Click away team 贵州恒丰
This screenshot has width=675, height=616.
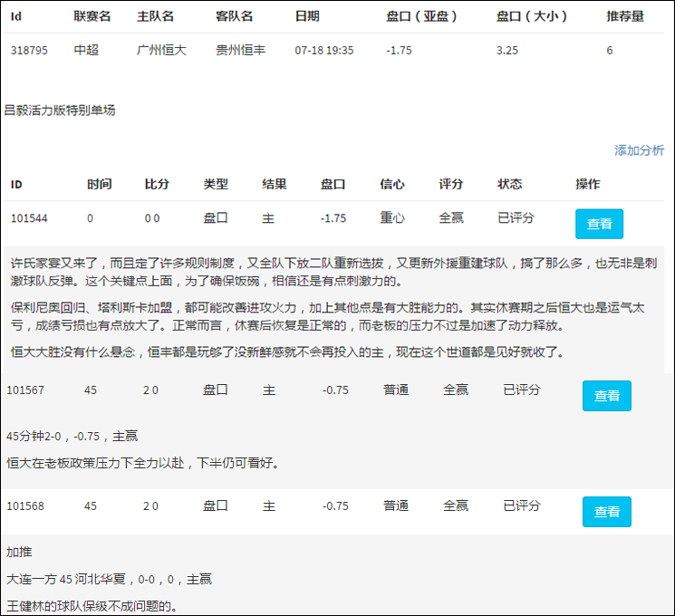tap(240, 50)
